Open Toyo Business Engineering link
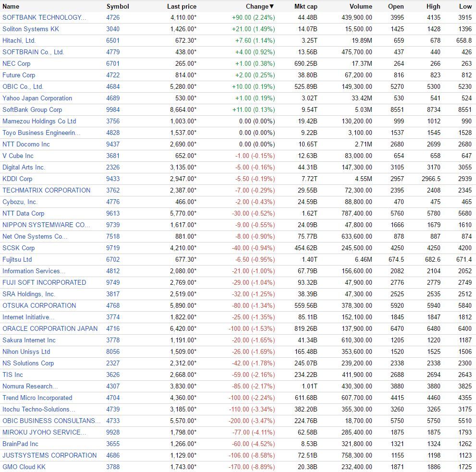Screen dimensions: 476x472 41,133
